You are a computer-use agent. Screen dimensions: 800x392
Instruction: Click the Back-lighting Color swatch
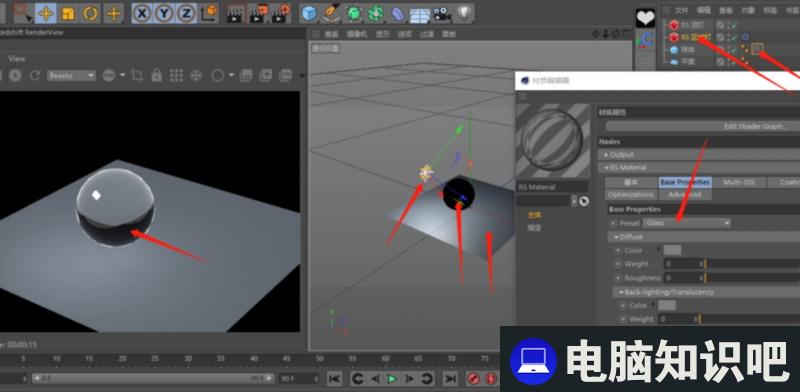coord(667,305)
